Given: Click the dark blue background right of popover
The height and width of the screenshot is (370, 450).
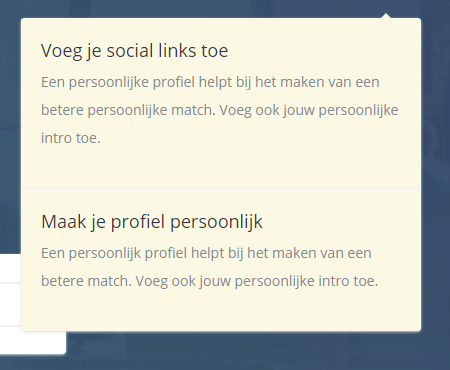Looking at the screenshot, I should point(435,167).
